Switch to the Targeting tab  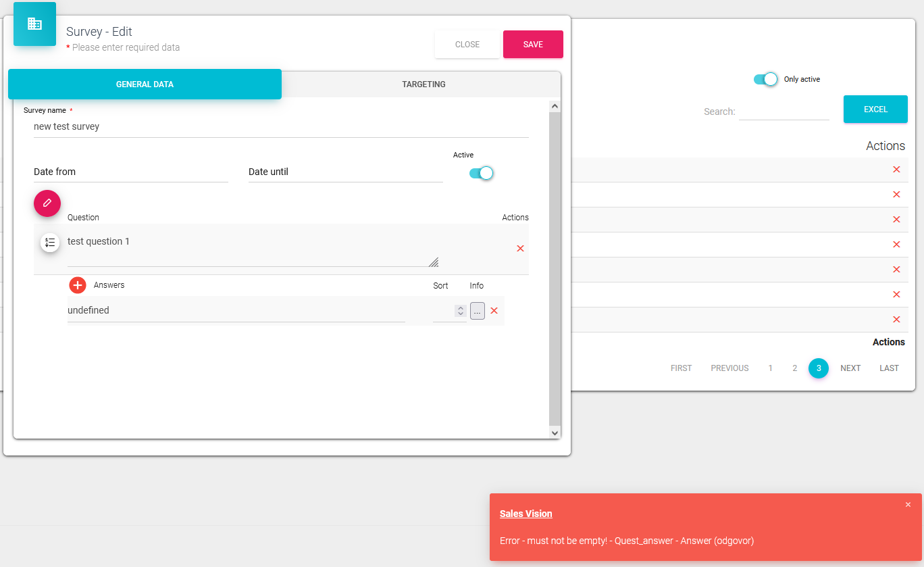(423, 84)
